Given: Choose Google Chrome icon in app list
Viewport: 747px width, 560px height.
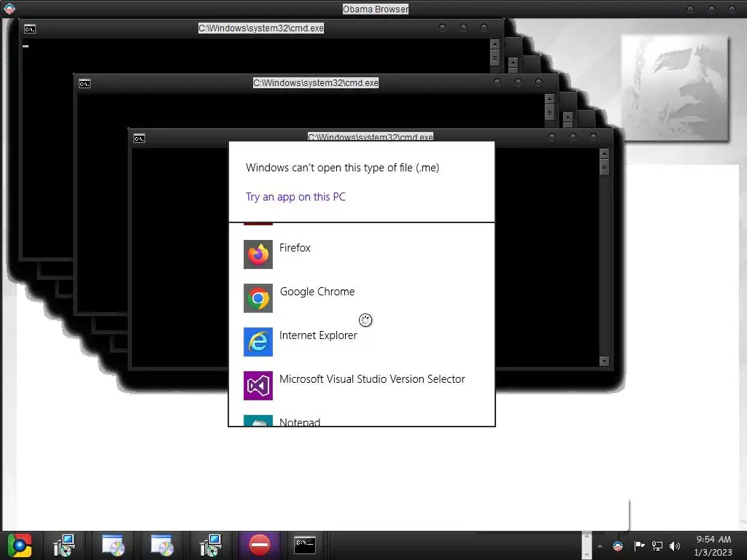Looking at the screenshot, I should (258, 298).
